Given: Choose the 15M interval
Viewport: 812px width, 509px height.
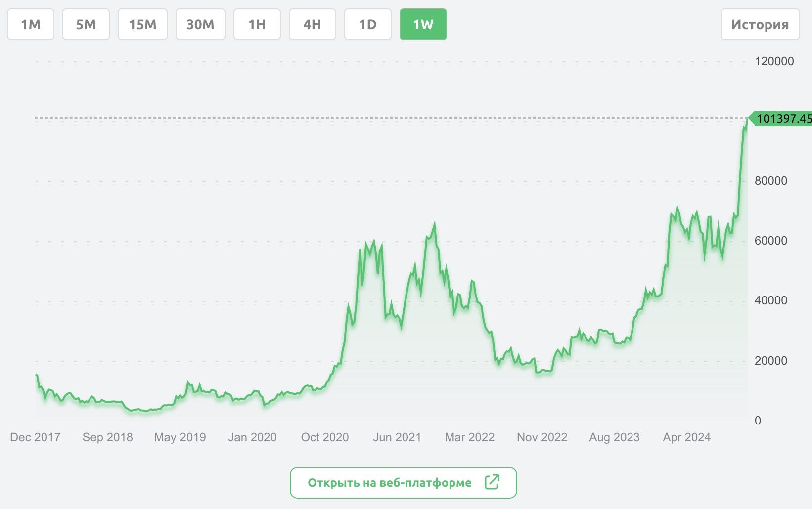Looking at the screenshot, I should (142, 24).
